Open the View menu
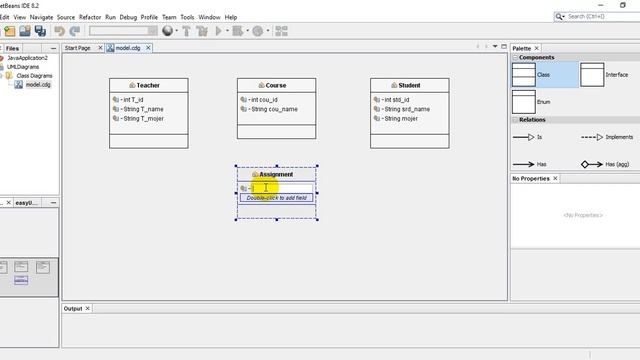 click(x=20, y=17)
